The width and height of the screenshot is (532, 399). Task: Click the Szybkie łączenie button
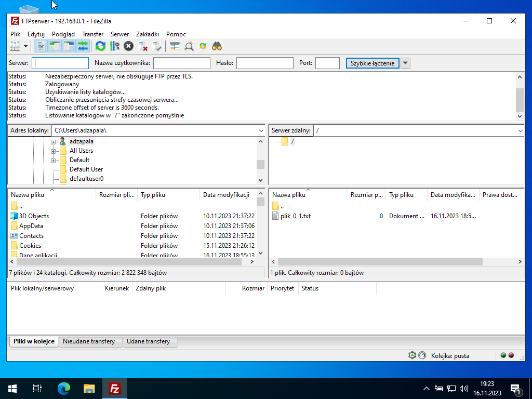click(373, 63)
